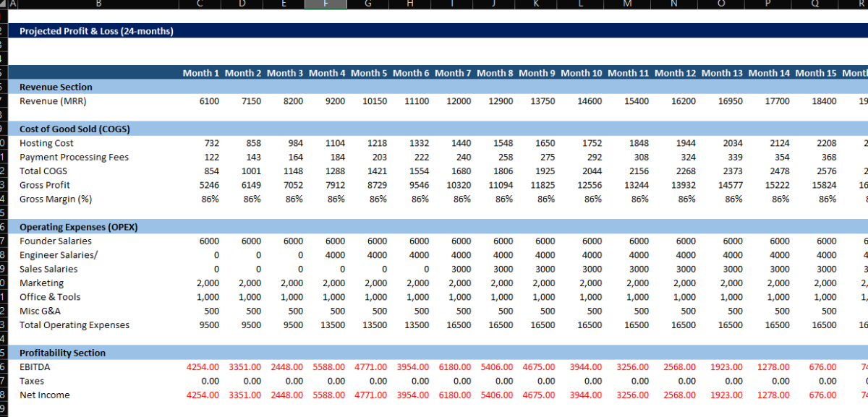This screenshot has width=868, height=417.
Task: Select the Engineer Salaries label cell
Action: coord(59,255)
